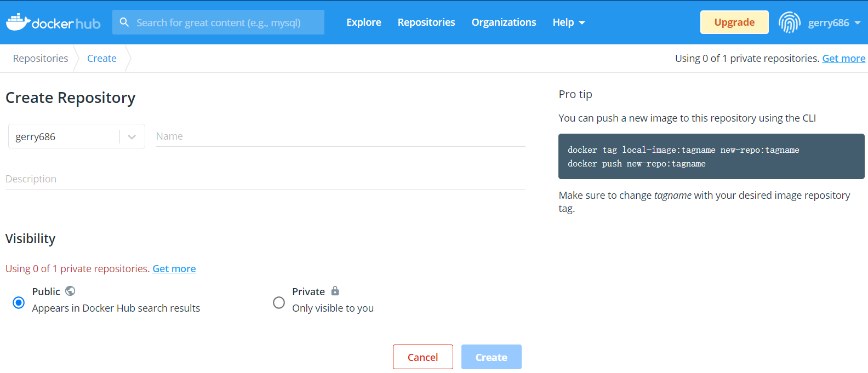Click the Upgrade button

(734, 22)
